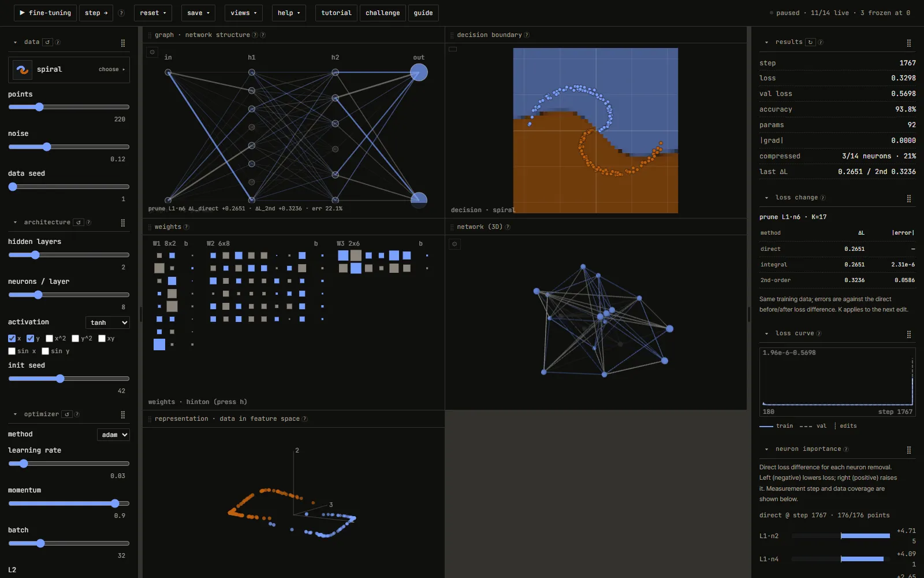Click choose to pick a dataset
Screen dimensions: 924x578
tap(111, 69)
